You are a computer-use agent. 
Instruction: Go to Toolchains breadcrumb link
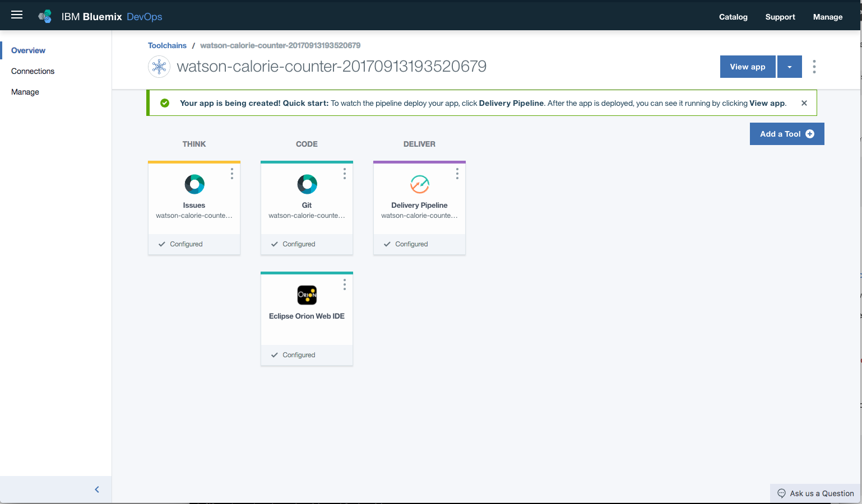[167, 45]
